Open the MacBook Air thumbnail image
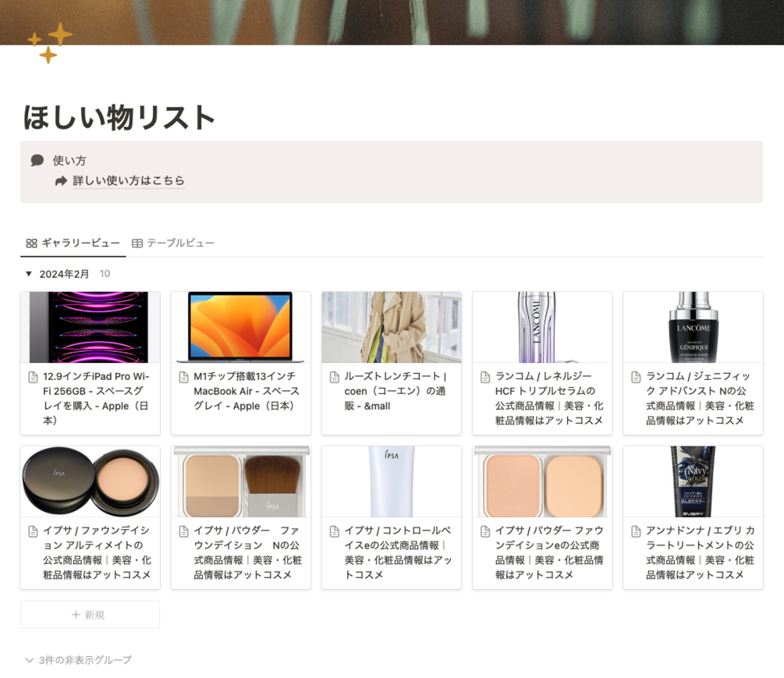Viewport: 784px width, 678px height. coord(241,327)
